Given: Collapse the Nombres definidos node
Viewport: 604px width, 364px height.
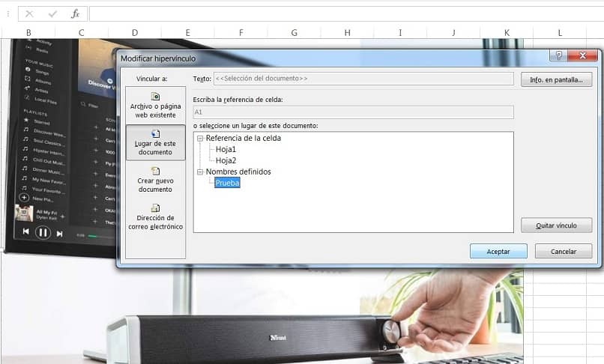Looking at the screenshot, I should coord(200,172).
